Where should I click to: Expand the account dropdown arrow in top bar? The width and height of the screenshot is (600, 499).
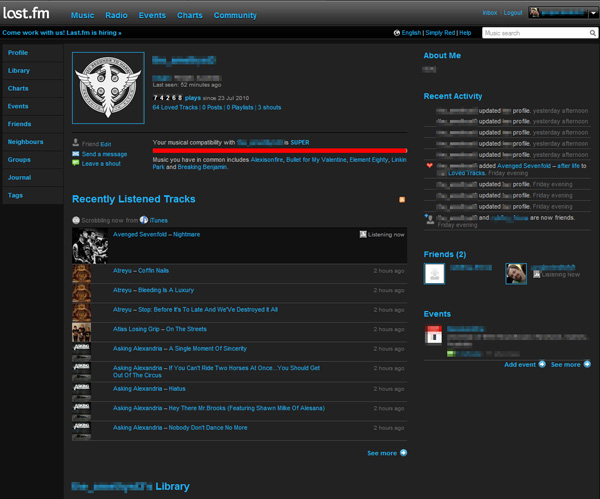tap(593, 13)
